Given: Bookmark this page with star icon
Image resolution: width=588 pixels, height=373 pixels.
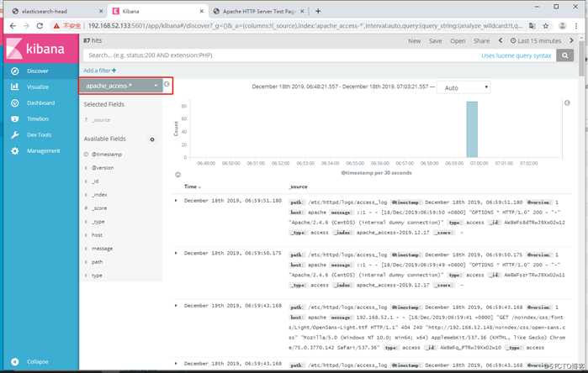Looking at the screenshot, I should [x=546, y=26].
